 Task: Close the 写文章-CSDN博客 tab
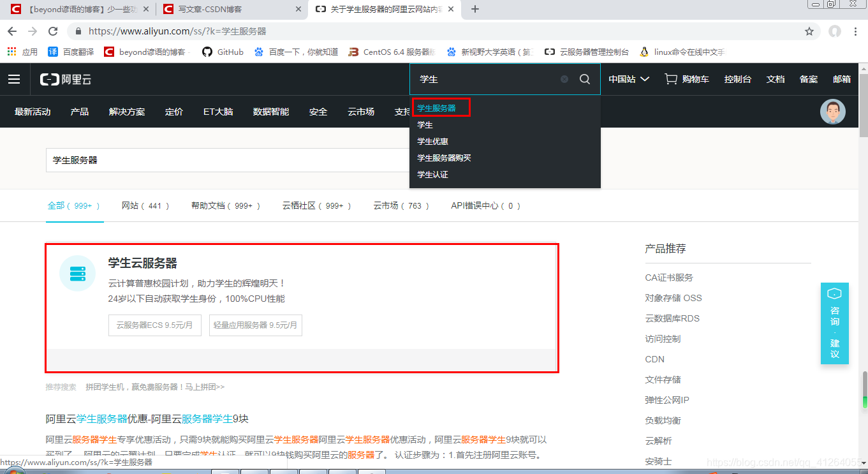(x=298, y=10)
